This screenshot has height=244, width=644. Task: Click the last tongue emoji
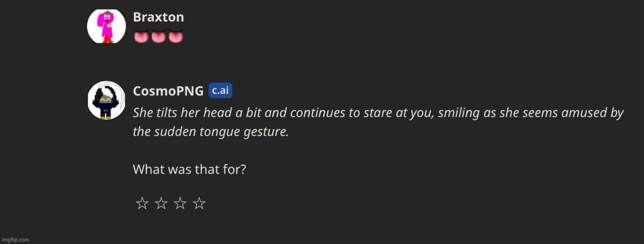(x=176, y=36)
